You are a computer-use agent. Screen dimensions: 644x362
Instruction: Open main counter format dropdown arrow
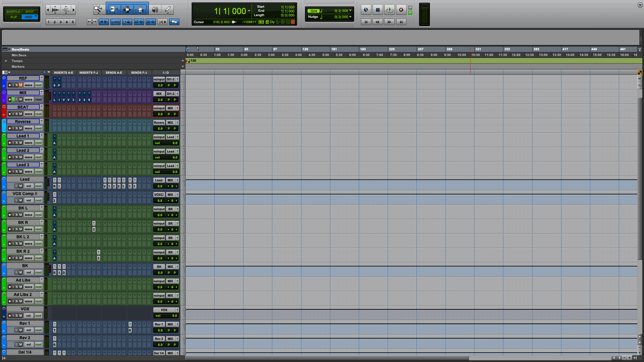click(x=249, y=11)
